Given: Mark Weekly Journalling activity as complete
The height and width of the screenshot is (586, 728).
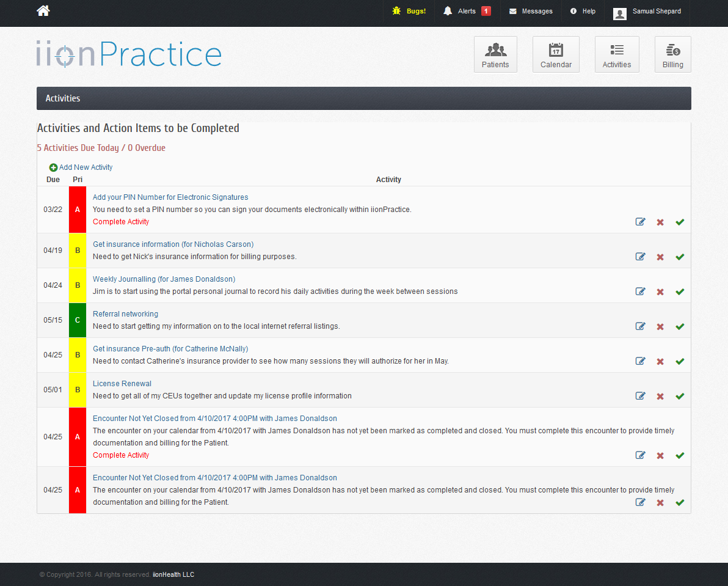Looking at the screenshot, I should tap(680, 291).
